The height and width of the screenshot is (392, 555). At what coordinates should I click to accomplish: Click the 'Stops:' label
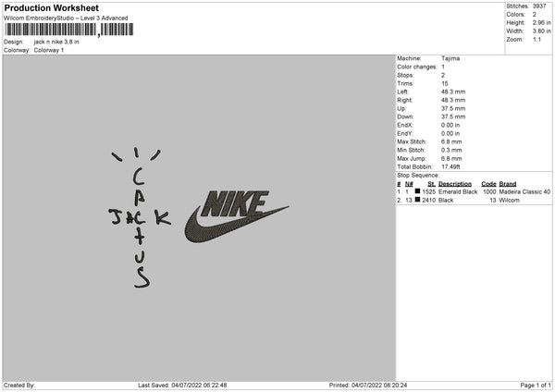(405, 76)
